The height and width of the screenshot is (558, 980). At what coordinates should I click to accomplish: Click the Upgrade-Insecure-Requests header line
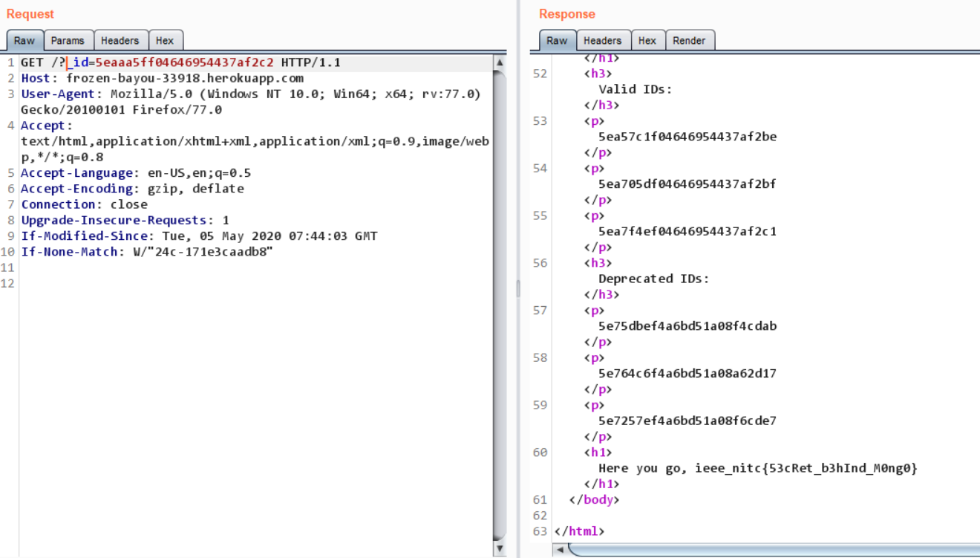(125, 220)
